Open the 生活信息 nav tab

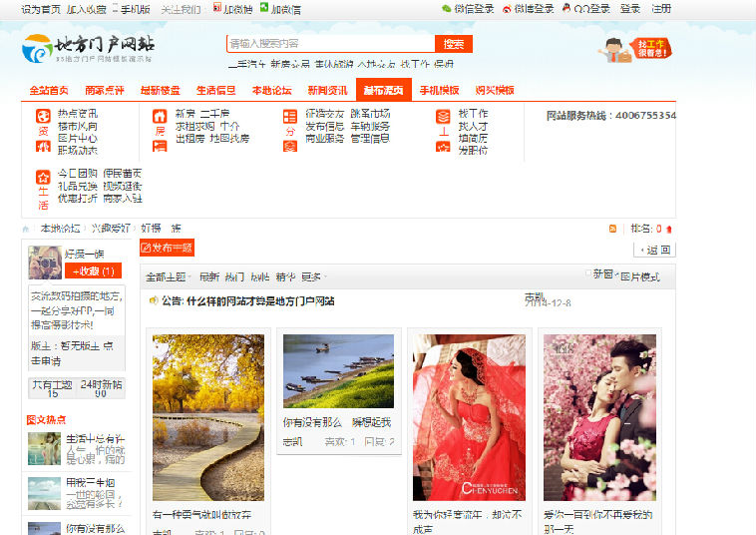coord(216,90)
